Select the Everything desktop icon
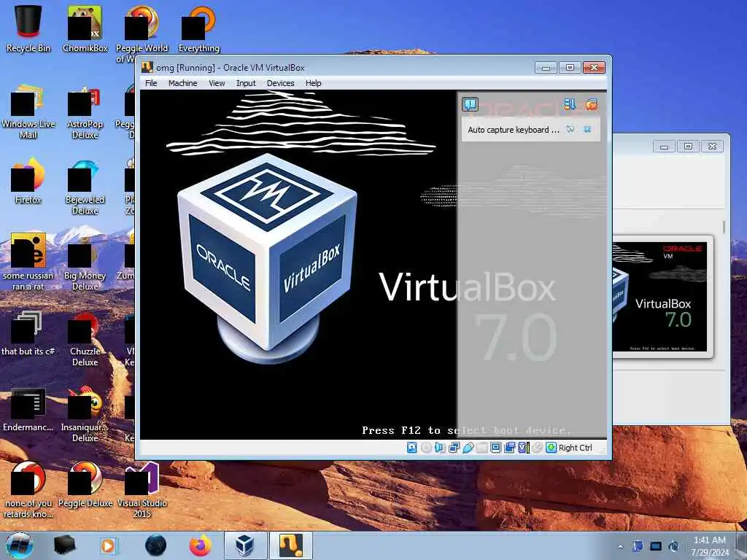This screenshot has width=747, height=560. [198, 28]
